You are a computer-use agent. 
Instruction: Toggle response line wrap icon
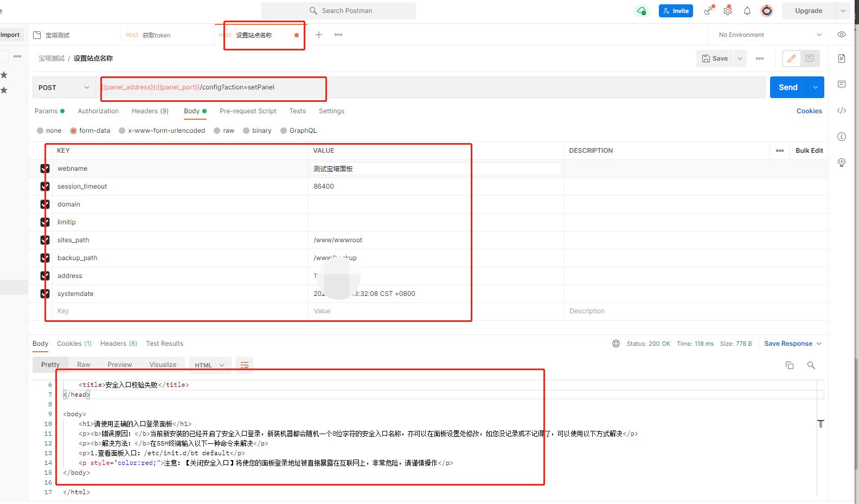pyautogui.click(x=245, y=365)
